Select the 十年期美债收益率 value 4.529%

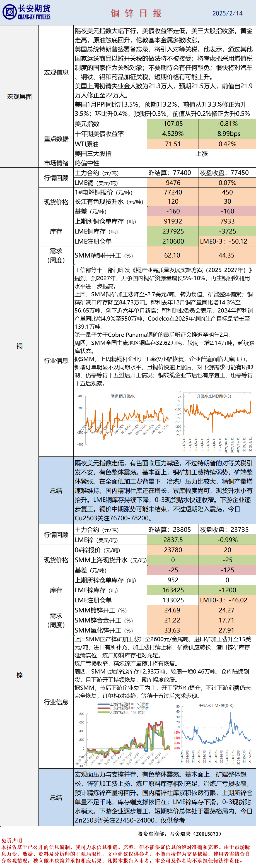[173, 134]
